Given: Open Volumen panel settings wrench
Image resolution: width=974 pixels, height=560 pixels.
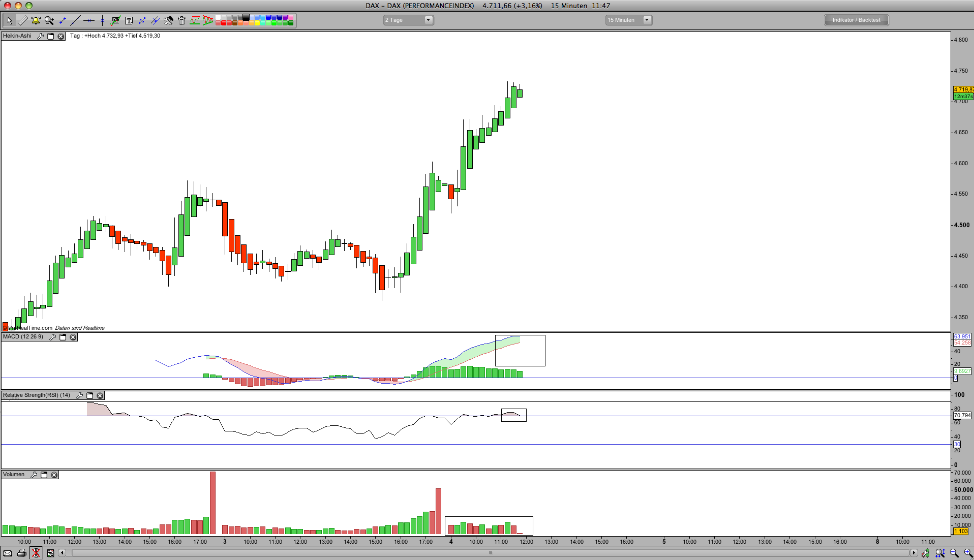Looking at the screenshot, I should (x=34, y=475).
